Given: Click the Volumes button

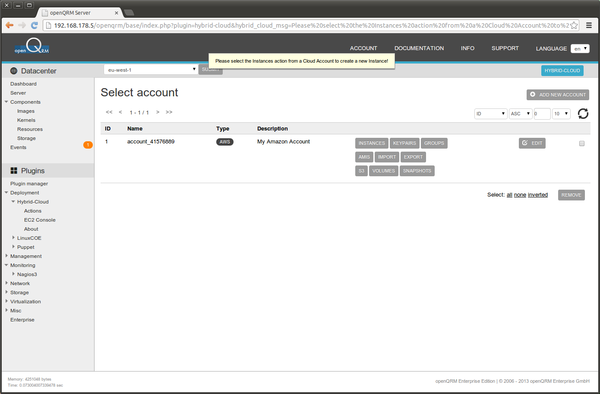Looking at the screenshot, I should (x=383, y=171).
